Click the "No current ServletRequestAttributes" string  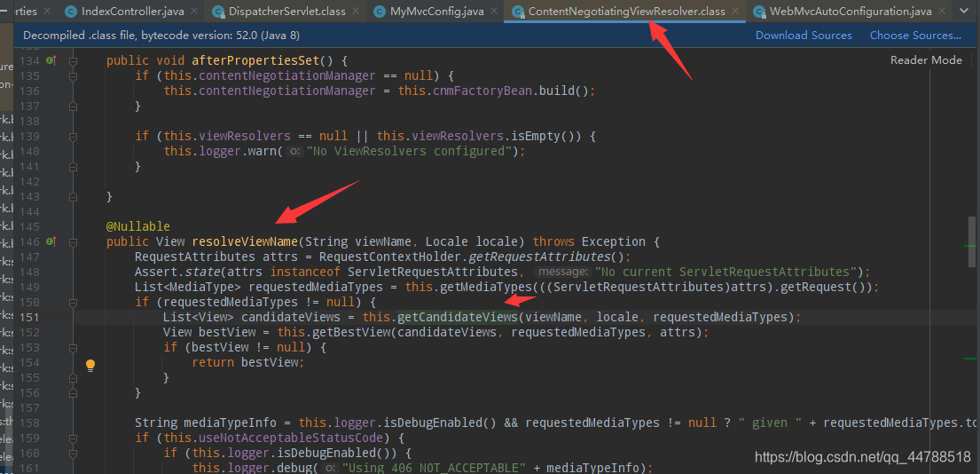(725, 272)
